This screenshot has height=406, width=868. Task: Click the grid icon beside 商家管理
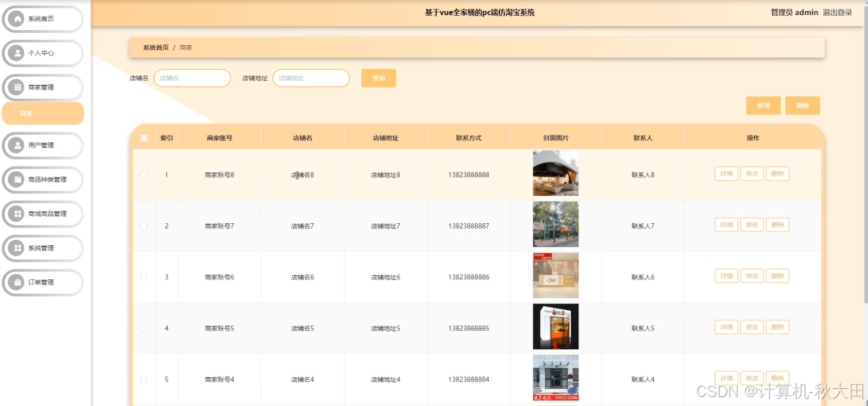pyautogui.click(x=16, y=87)
